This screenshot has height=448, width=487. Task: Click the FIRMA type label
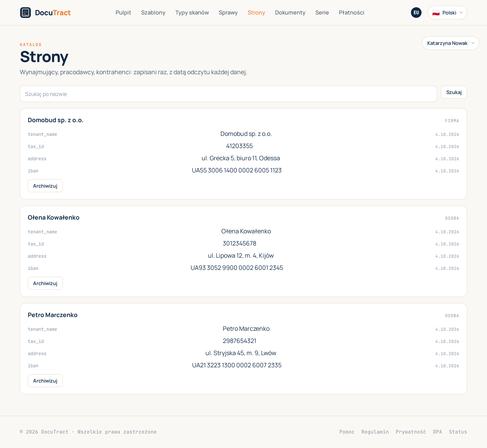tap(452, 121)
